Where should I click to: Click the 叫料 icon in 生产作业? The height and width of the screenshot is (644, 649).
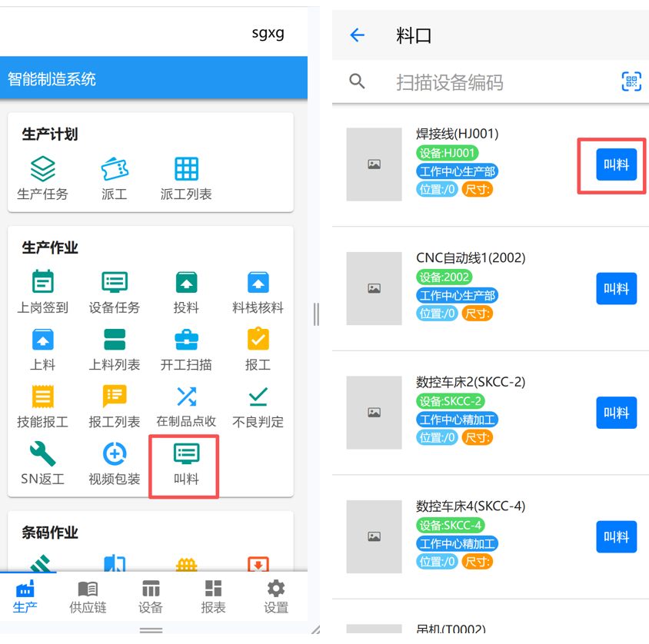(186, 454)
